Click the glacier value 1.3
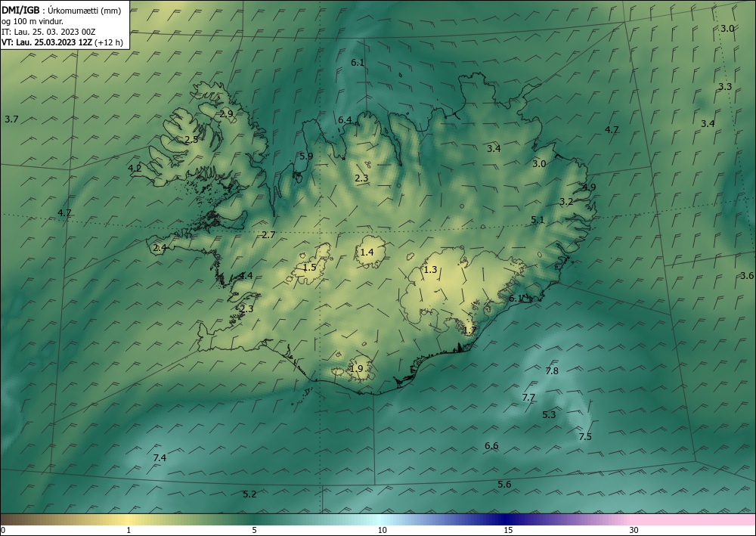The width and height of the screenshot is (756, 536). tap(430, 269)
